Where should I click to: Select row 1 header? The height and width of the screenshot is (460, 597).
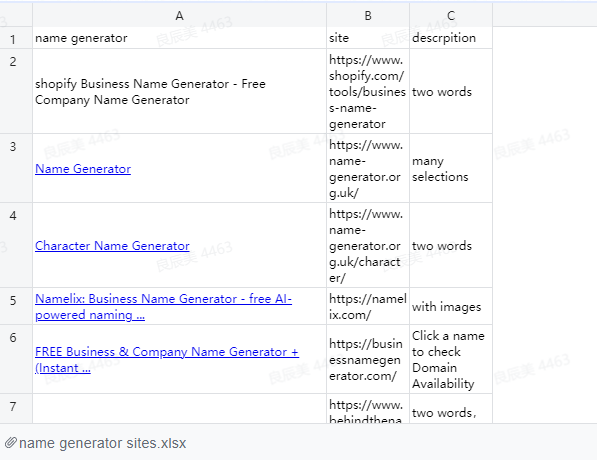coord(13,38)
